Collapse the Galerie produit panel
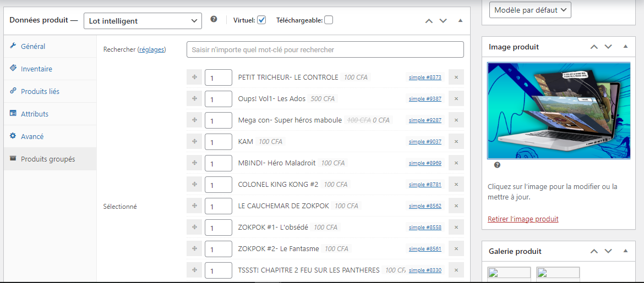 625,251
